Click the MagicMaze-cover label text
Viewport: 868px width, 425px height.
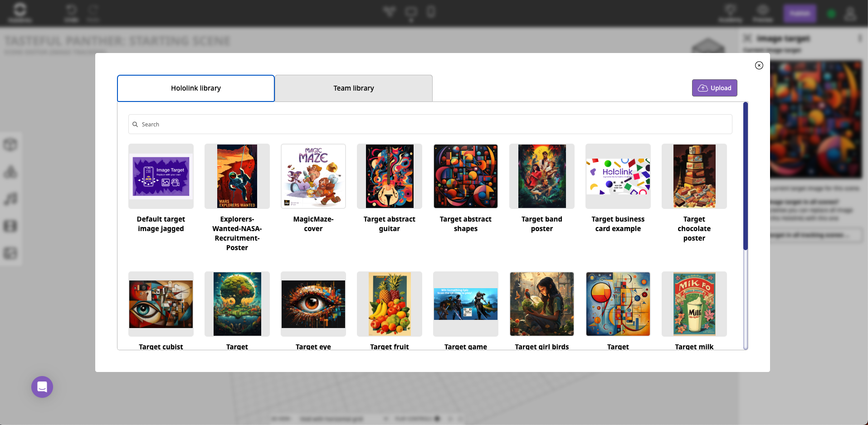313,224
